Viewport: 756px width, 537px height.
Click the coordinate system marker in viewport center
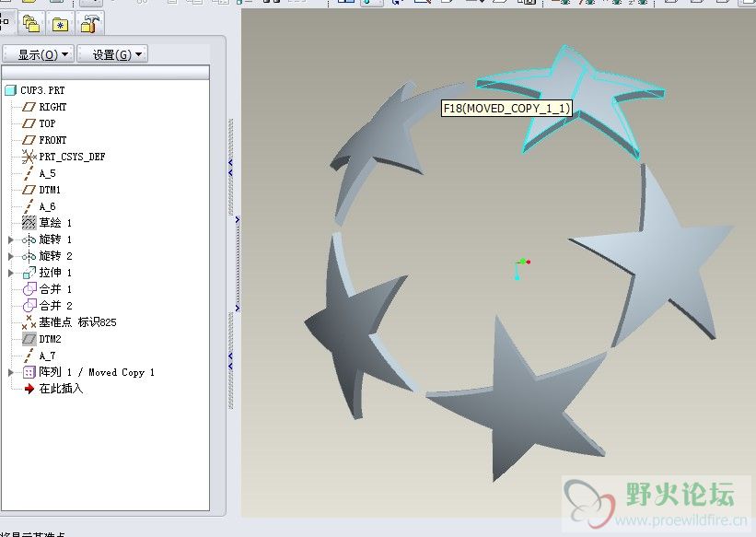click(521, 268)
